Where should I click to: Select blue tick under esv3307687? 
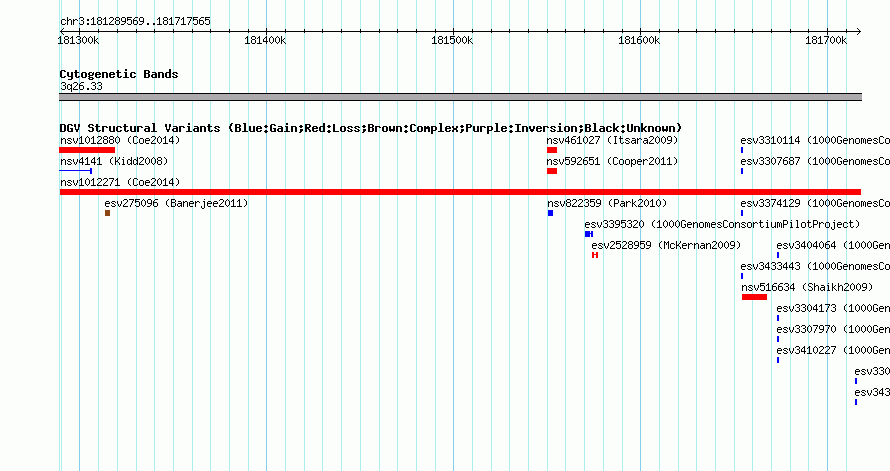(742, 171)
